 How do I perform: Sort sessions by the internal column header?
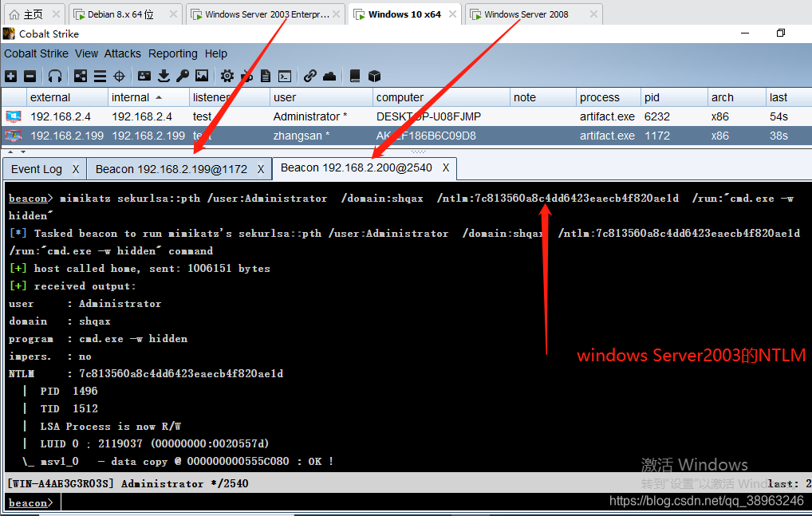(148, 97)
